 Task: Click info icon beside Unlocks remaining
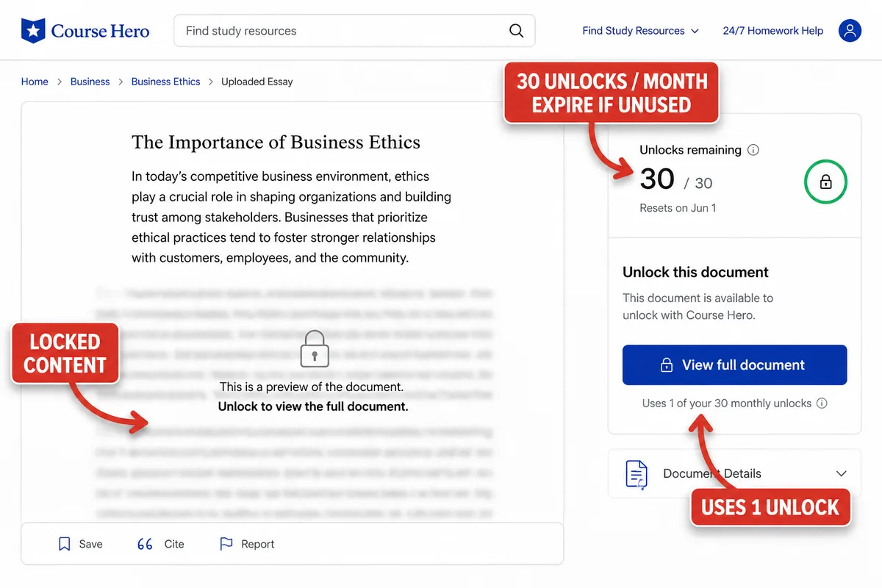pos(753,150)
